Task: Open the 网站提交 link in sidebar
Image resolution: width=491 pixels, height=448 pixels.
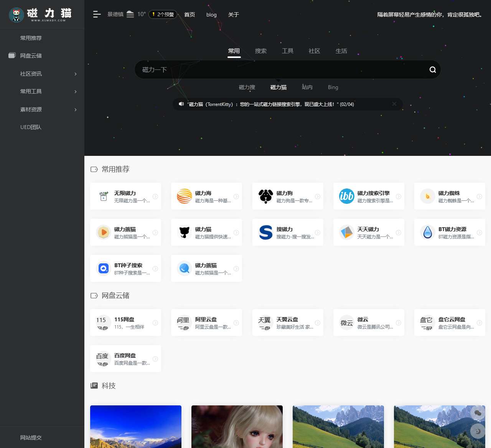Action: 31,438
